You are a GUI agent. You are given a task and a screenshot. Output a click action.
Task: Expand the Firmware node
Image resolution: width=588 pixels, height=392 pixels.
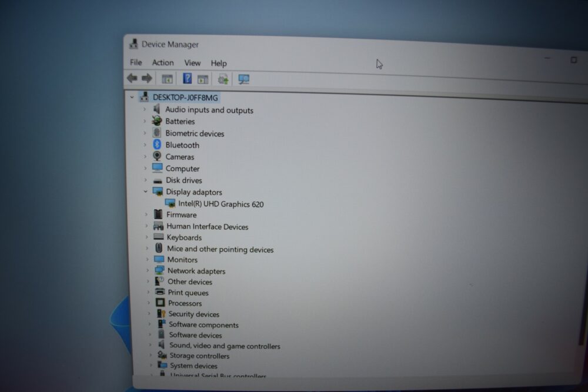click(x=146, y=215)
